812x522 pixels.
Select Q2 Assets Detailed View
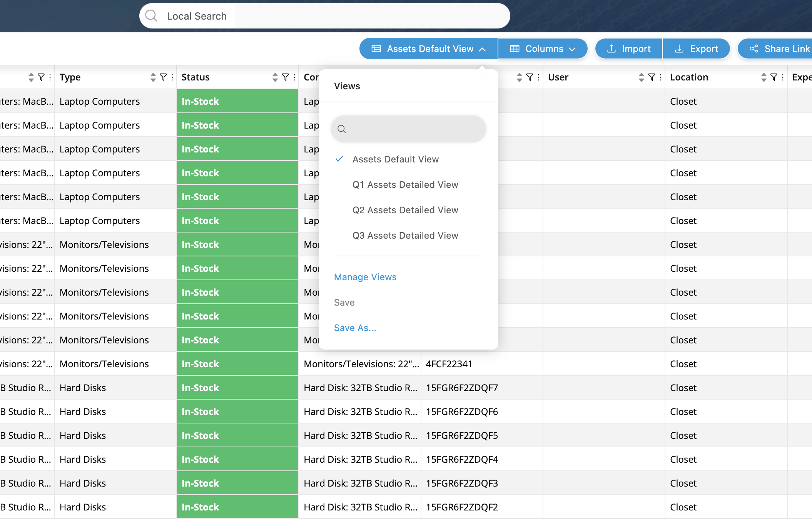pos(405,210)
